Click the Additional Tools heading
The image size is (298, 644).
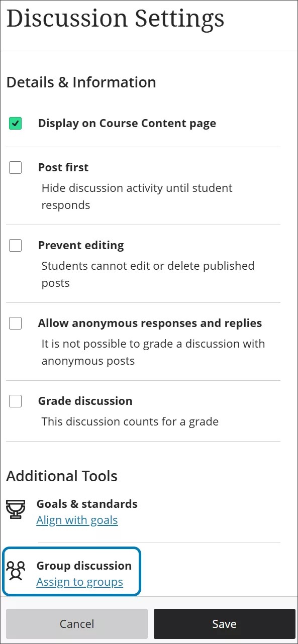click(62, 476)
